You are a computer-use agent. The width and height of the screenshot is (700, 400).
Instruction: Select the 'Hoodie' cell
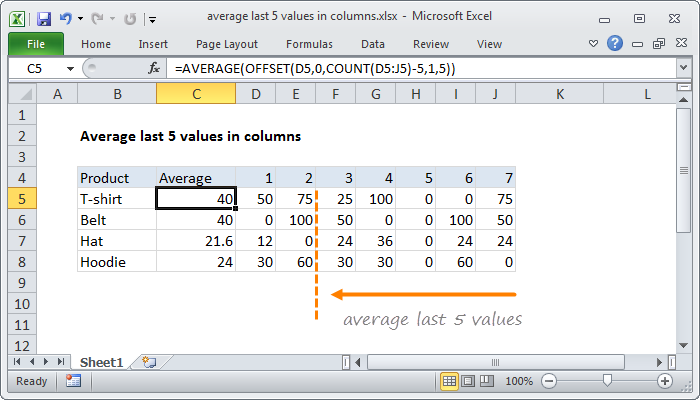tap(117, 262)
